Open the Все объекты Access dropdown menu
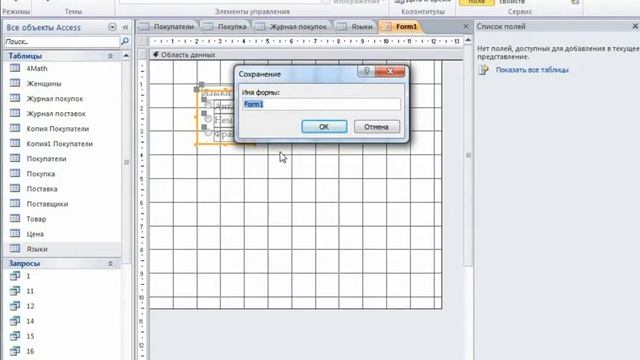 [112, 27]
